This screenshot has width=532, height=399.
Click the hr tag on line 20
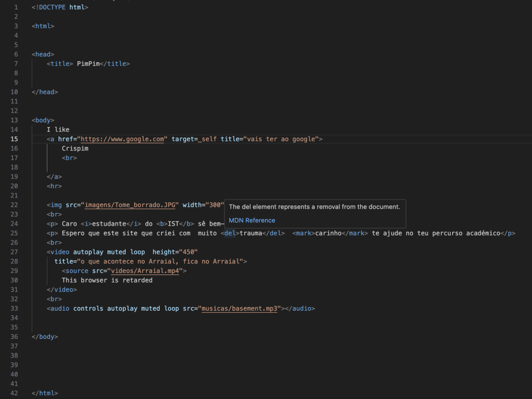(54, 186)
